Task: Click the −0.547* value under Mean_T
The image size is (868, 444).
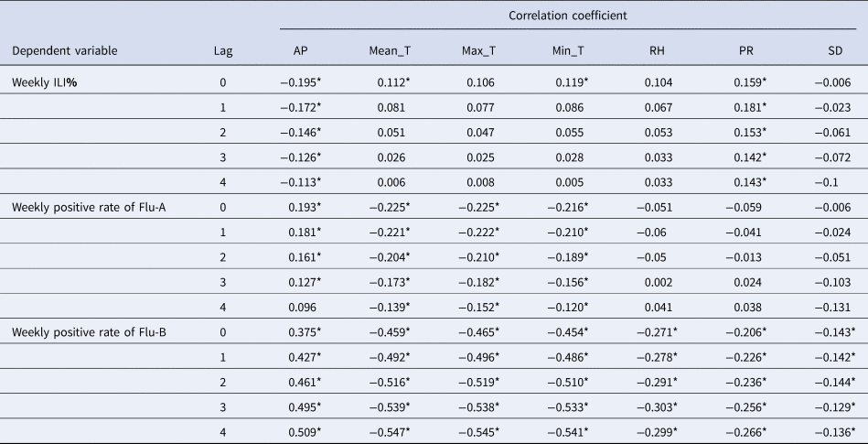Action: click(x=390, y=429)
